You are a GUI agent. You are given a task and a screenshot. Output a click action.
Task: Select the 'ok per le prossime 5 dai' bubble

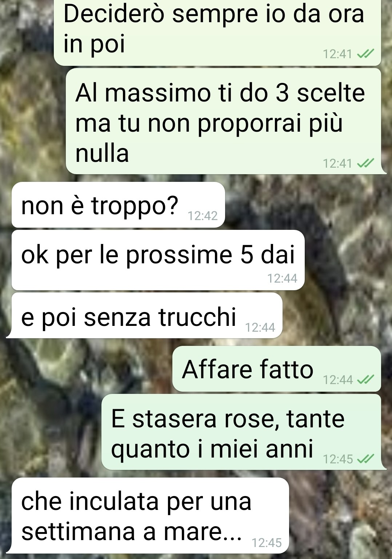(x=158, y=260)
